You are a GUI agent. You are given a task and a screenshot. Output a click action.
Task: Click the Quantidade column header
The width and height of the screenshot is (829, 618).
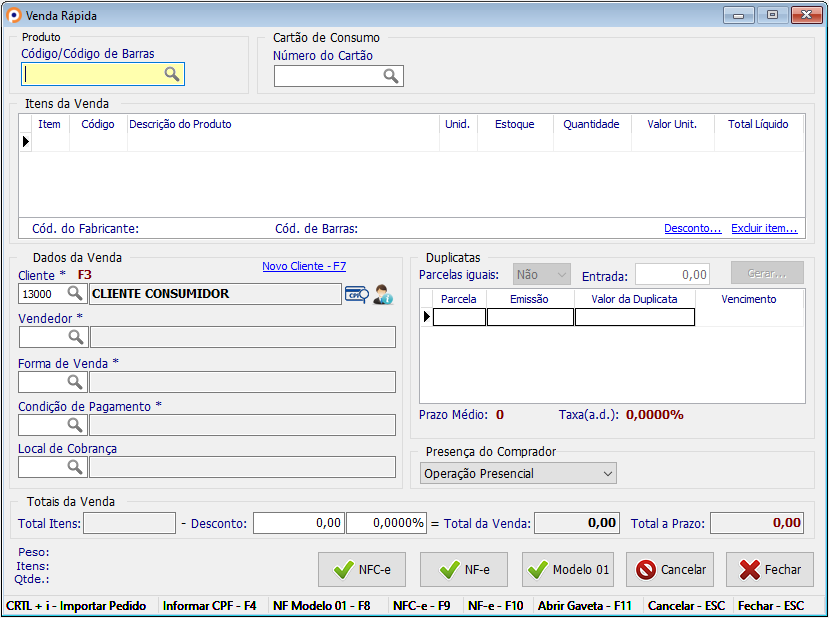point(591,125)
